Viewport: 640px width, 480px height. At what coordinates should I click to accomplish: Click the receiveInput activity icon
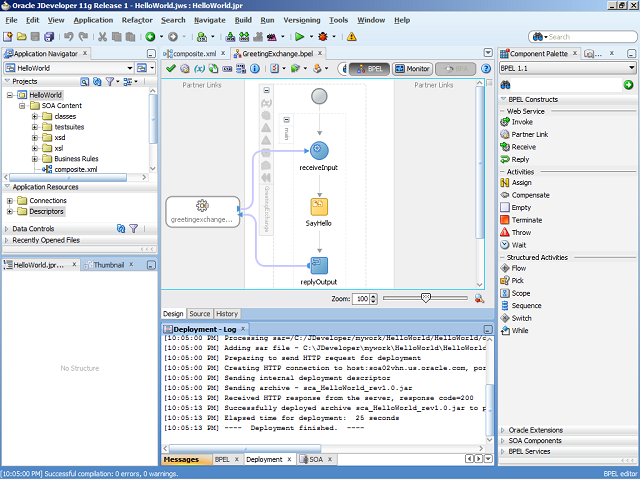[319, 150]
